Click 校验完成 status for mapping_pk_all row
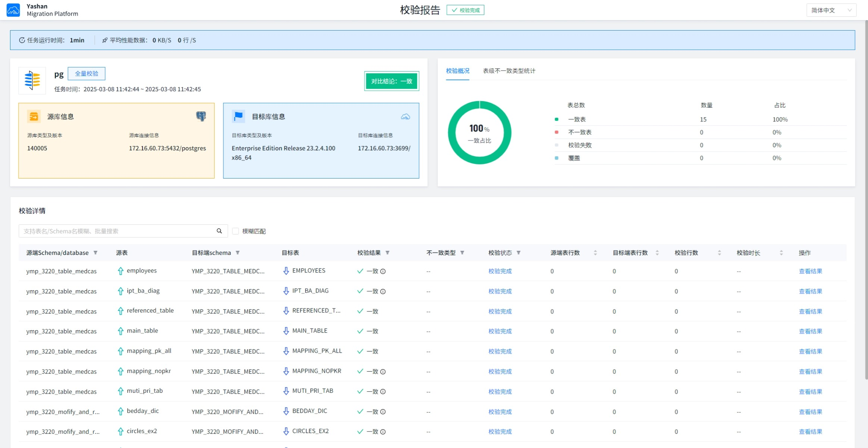The height and width of the screenshot is (448, 868). pyautogui.click(x=500, y=351)
